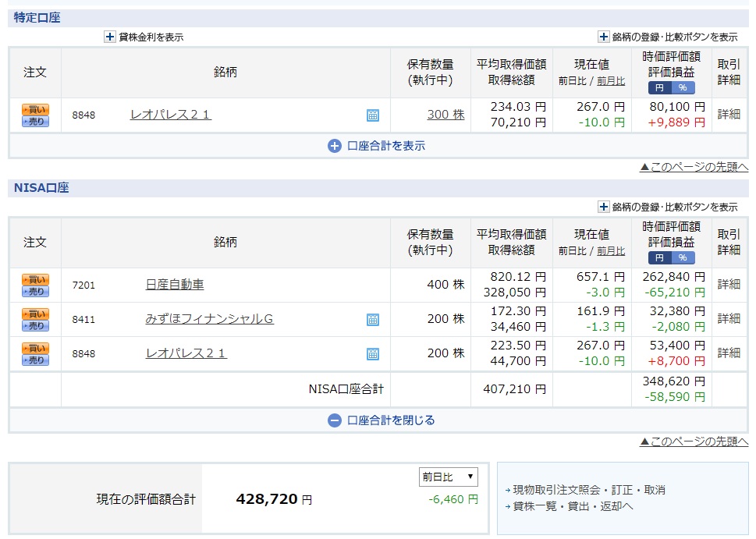This screenshot has width=756, height=539.
Task: Select stock code 8411
Action: tap(83, 319)
